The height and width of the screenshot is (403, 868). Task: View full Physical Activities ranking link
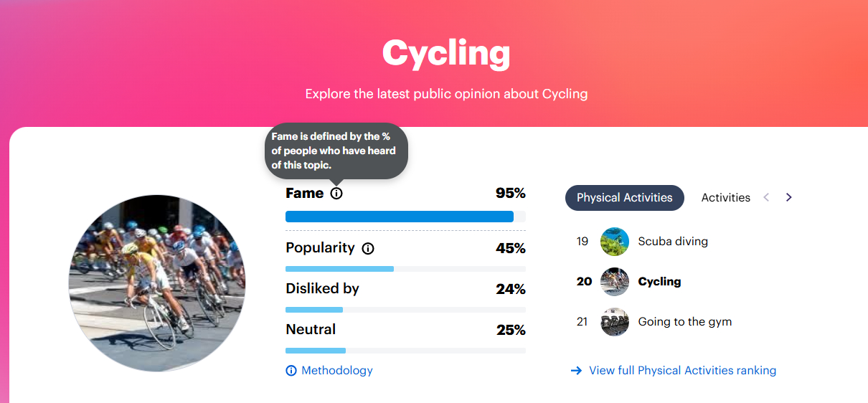(x=682, y=371)
